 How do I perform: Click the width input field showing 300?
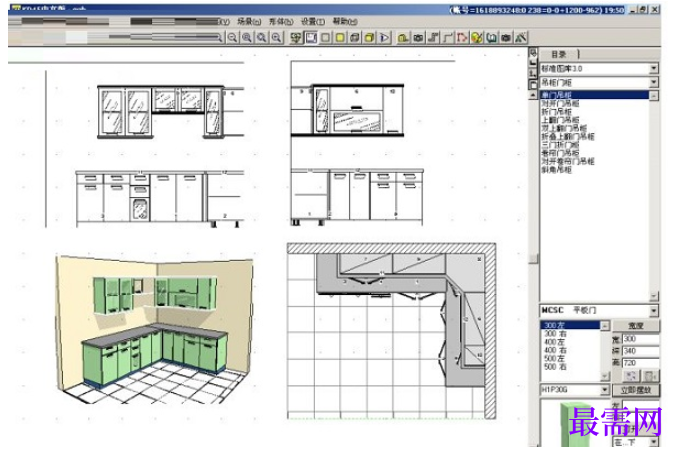coord(641,339)
